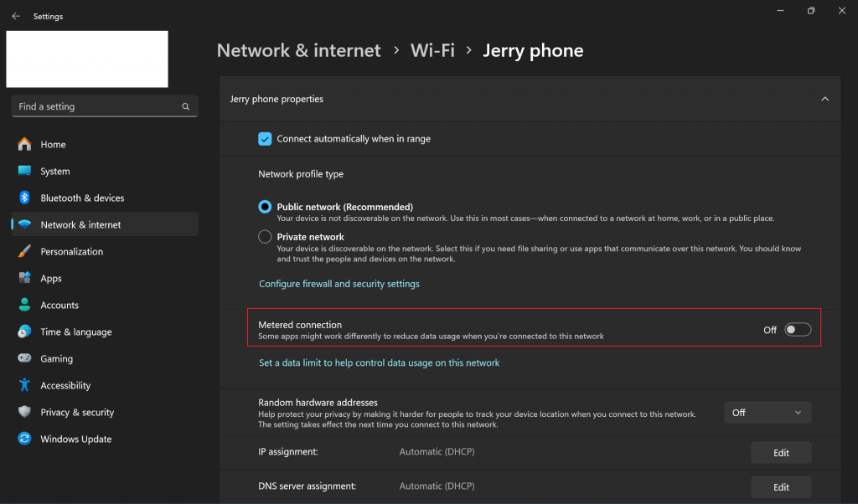
Task: Open Configure firewall and security settings link
Action: pos(339,284)
